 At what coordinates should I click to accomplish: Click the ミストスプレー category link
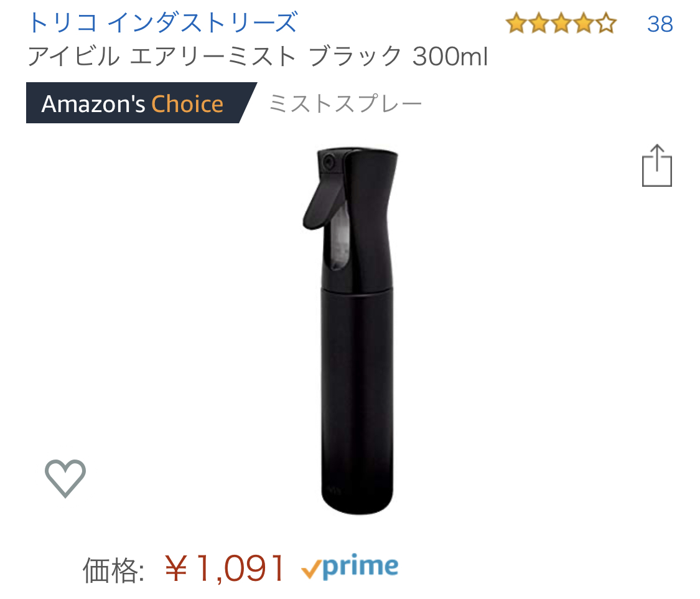pos(345,103)
